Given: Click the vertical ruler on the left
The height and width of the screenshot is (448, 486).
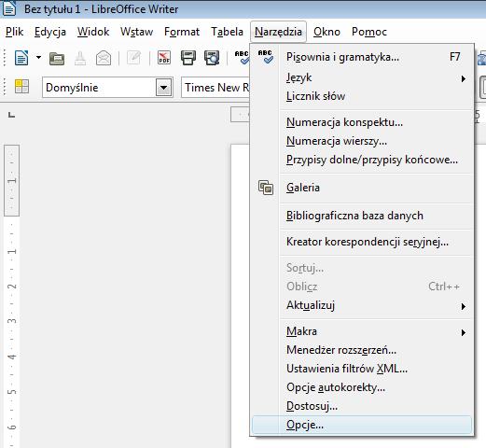Looking at the screenshot, I should tap(12, 296).
